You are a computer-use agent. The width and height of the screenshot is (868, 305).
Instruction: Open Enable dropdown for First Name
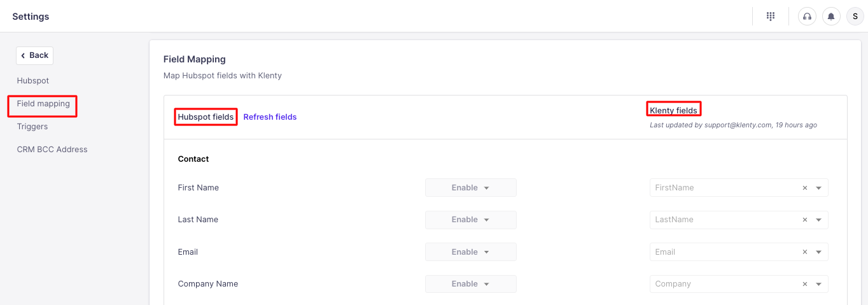pyautogui.click(x=470, y=188)
